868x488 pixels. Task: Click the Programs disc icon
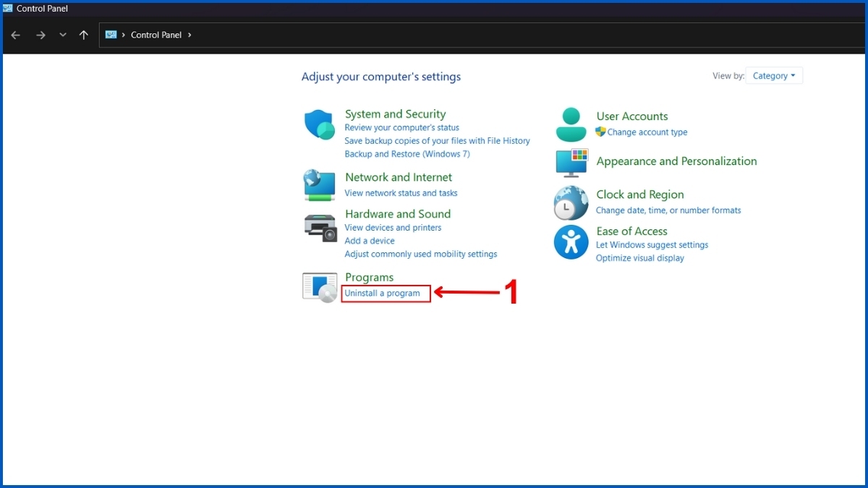(x=320, y=287)
